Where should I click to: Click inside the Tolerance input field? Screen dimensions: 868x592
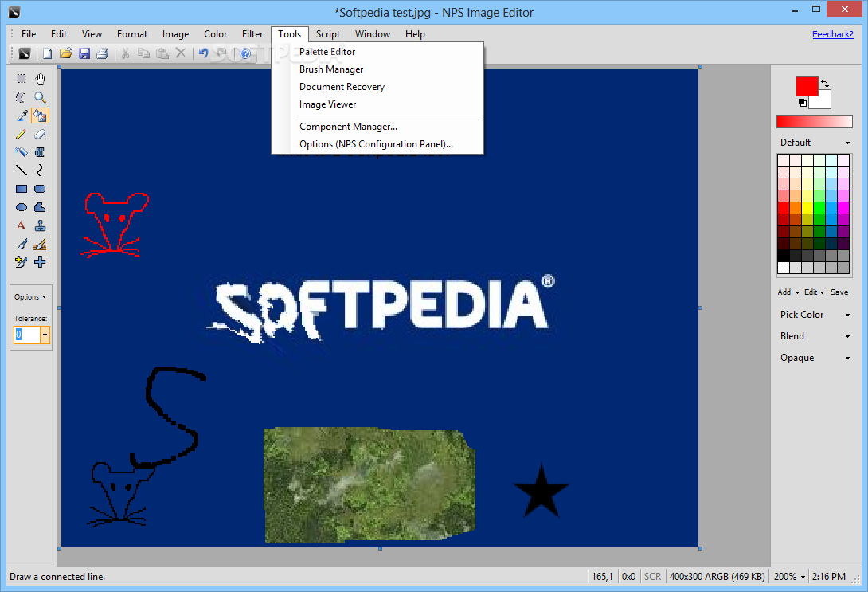click(26, 335)
